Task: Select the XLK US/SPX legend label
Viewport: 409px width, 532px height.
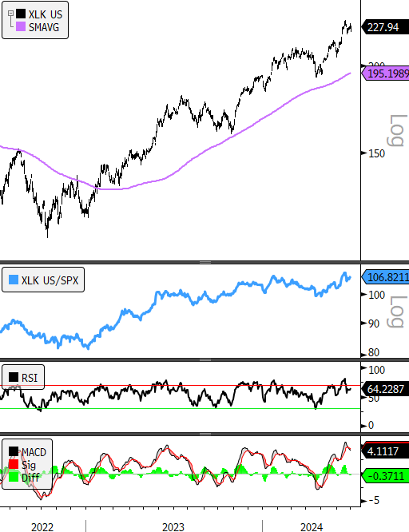Action: coord(50,280)
